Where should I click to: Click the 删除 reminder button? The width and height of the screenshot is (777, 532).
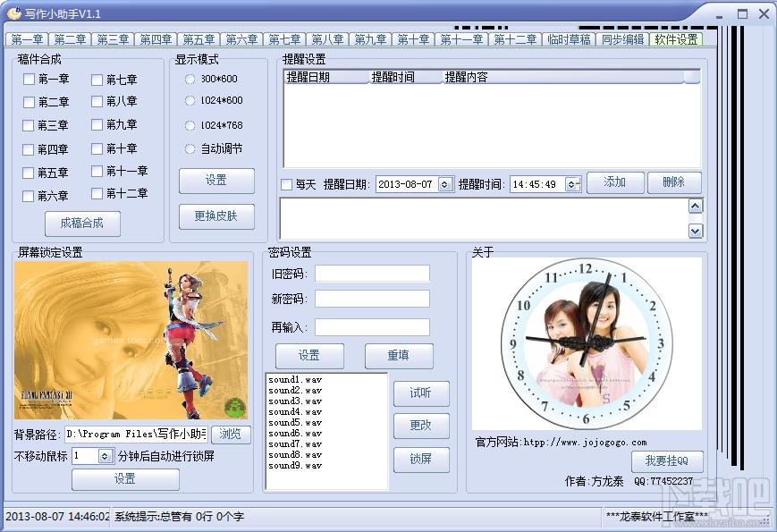(674, 182)
